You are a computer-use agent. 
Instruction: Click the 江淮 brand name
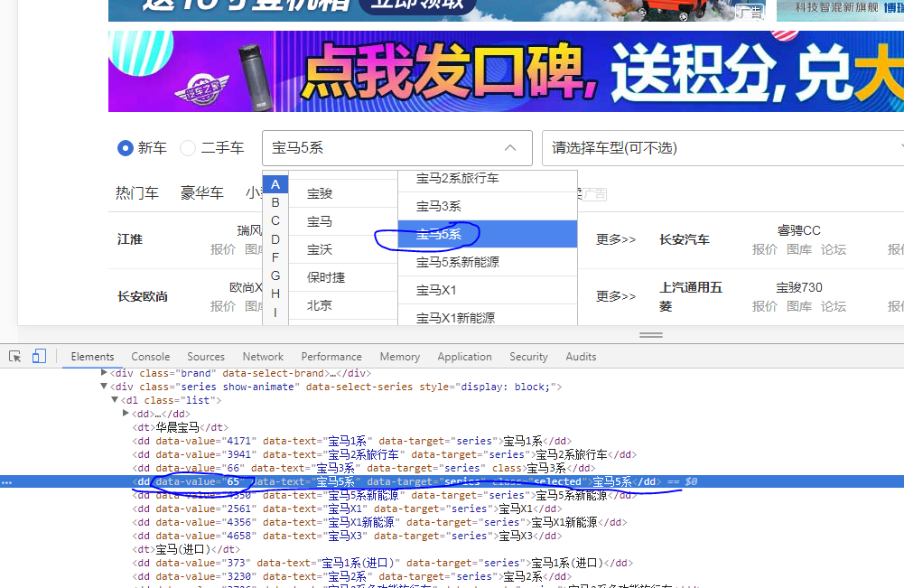click(x=130, y=239)
